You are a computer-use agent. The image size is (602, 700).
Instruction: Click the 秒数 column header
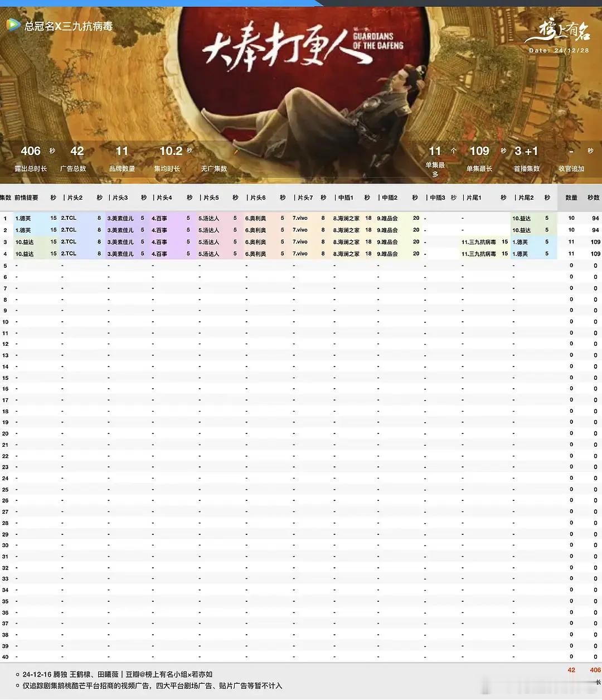[x=594, y=197]
